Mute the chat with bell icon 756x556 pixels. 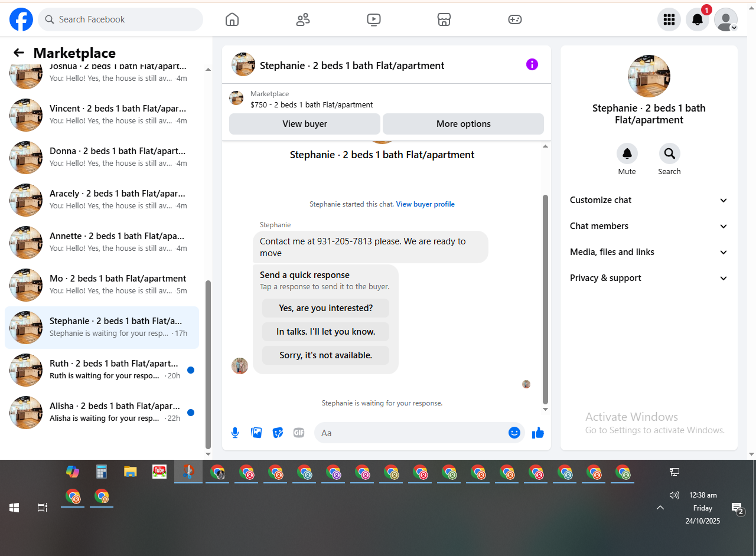(627, 153)
